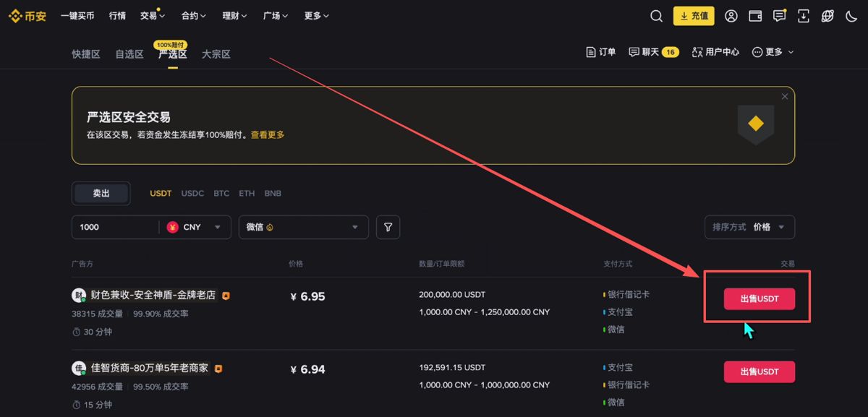Toggle dark mode with the moon icon

point(851,15)
